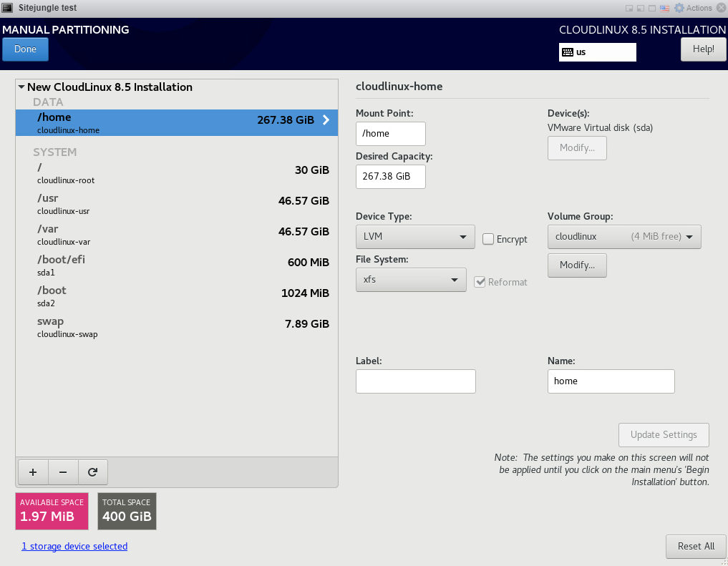Click the MANUAL PARTITIONING title
Viewport: 728px width, 566px height.
(x=66, y=29)
